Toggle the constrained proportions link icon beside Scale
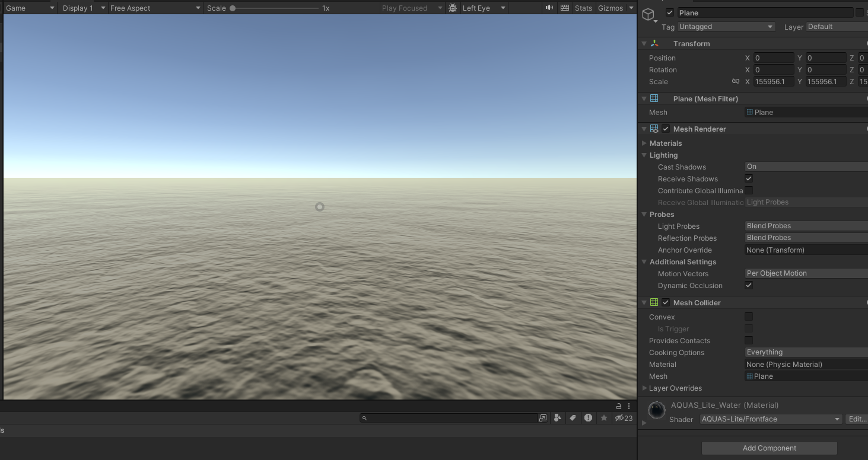The height and width of the screenshot is (460, 868). (736, 81)
